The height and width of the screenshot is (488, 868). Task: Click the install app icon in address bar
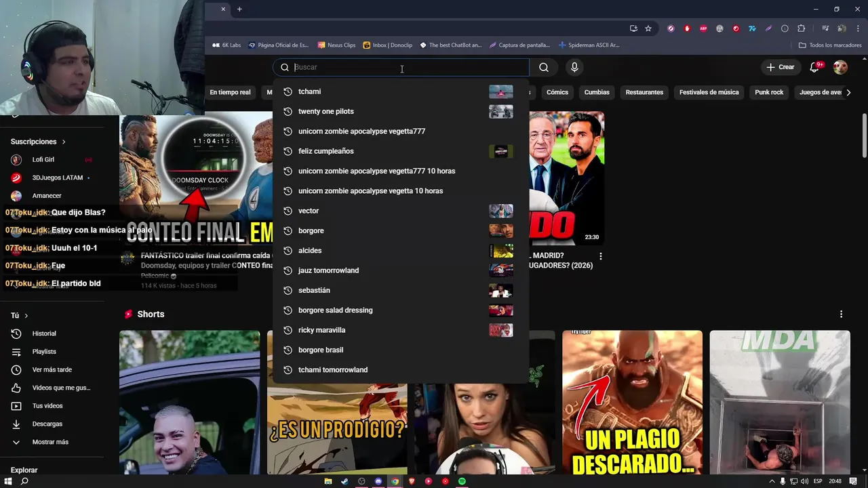[x=633, y=28]
